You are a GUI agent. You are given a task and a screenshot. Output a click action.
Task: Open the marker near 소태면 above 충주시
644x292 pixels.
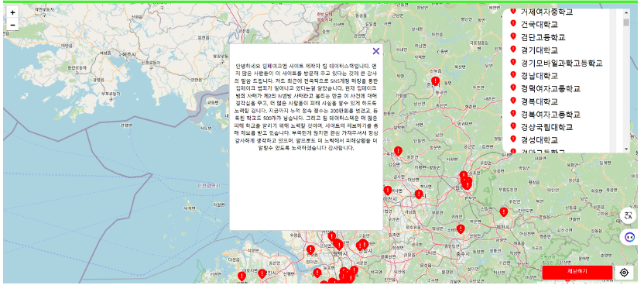461,229
